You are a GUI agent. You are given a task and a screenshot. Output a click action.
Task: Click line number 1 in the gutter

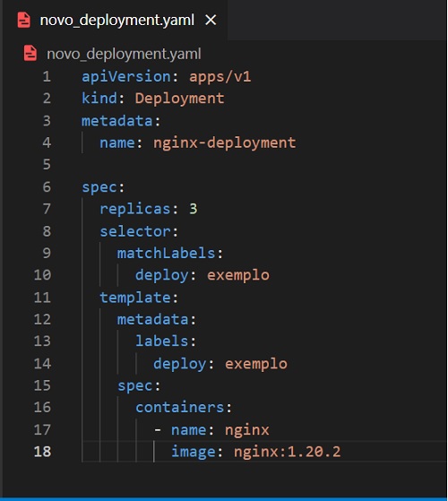pos(47,77)
